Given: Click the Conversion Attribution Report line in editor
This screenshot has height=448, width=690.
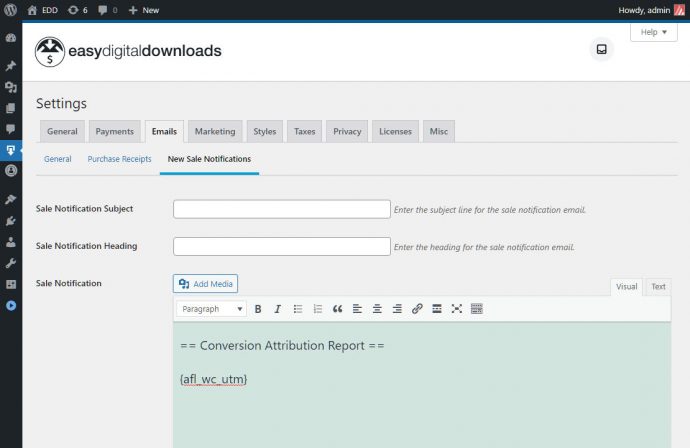Looking at the screenshot, I should click(x=282, y=346).
